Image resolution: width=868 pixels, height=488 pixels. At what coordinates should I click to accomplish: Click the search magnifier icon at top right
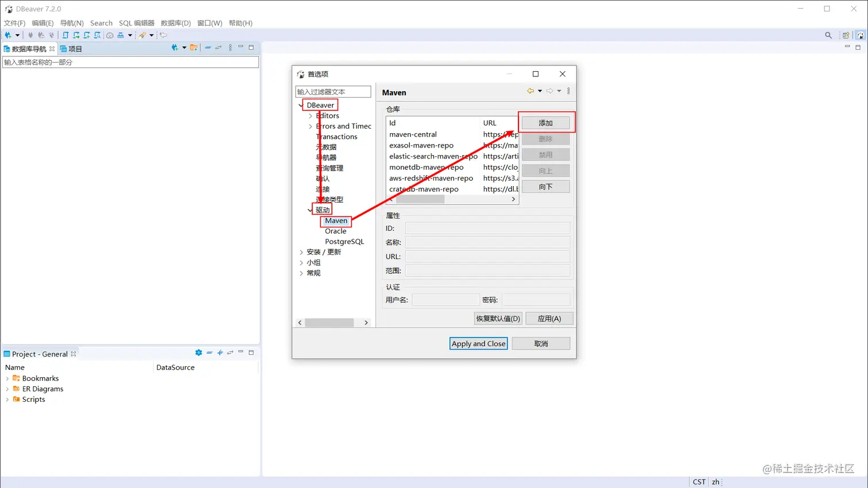(828, 35)
